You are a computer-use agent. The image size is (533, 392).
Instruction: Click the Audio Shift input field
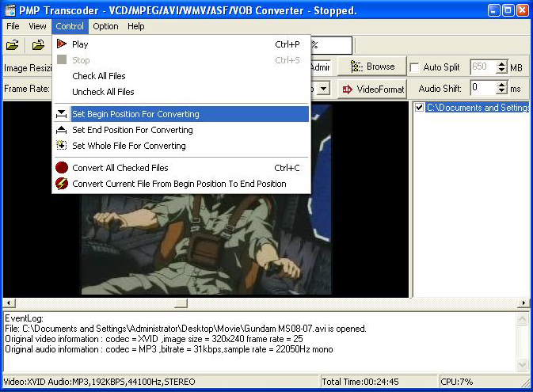tap(483, 88)
